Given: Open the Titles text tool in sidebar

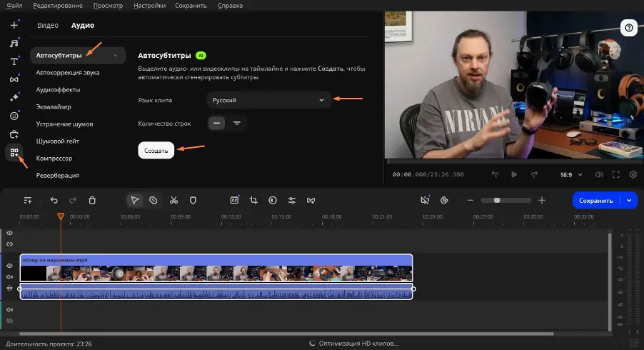Looking at the screenshot, I should (x=14, y=61).
